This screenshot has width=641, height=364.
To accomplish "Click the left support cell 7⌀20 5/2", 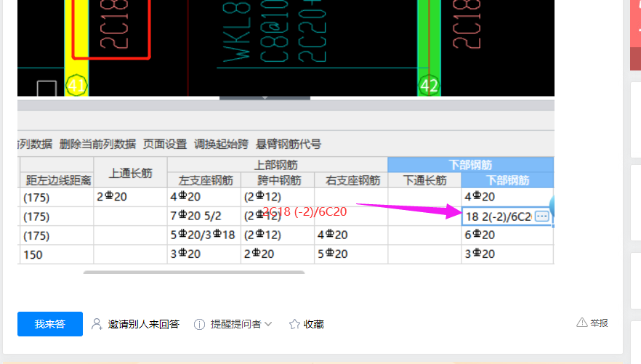I will click(204, 216).
